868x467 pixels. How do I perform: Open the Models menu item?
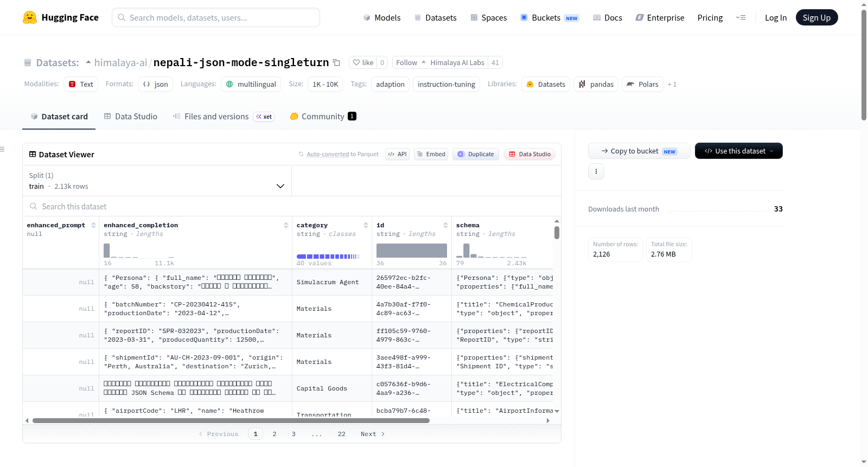(382, 17)
